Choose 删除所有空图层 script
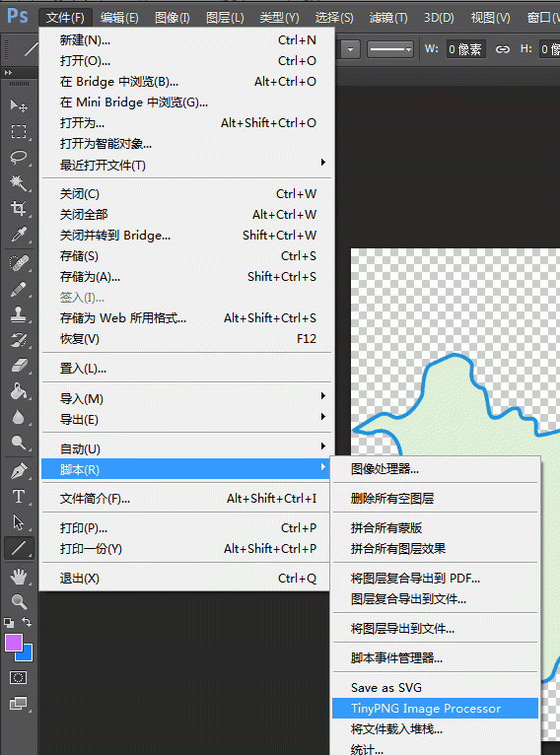Screen dimensions: 560x755 pos(436,498)
